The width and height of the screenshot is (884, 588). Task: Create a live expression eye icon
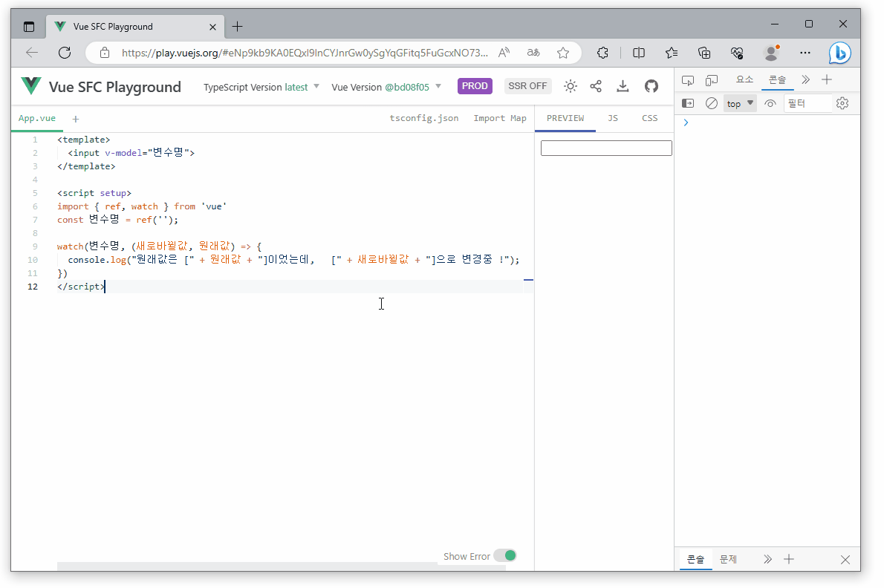click(770, 104)
